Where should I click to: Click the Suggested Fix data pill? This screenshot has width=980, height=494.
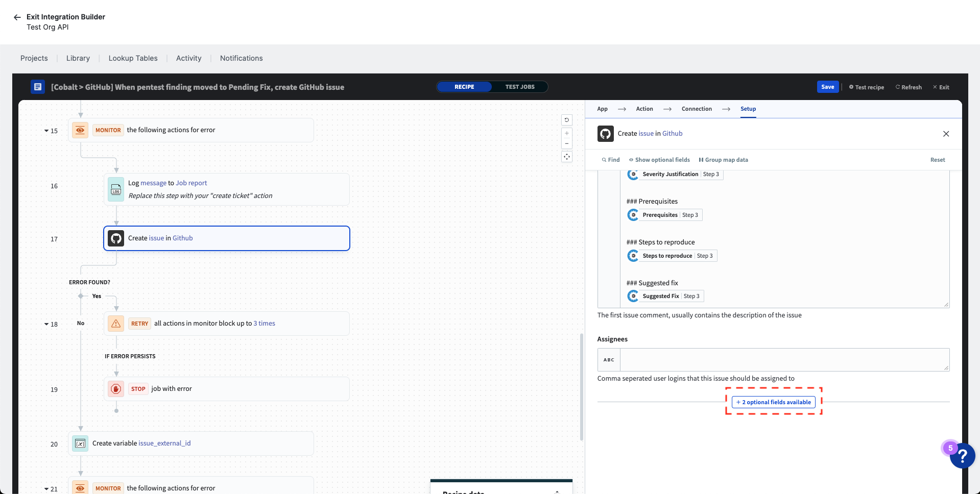click(665, 296)
